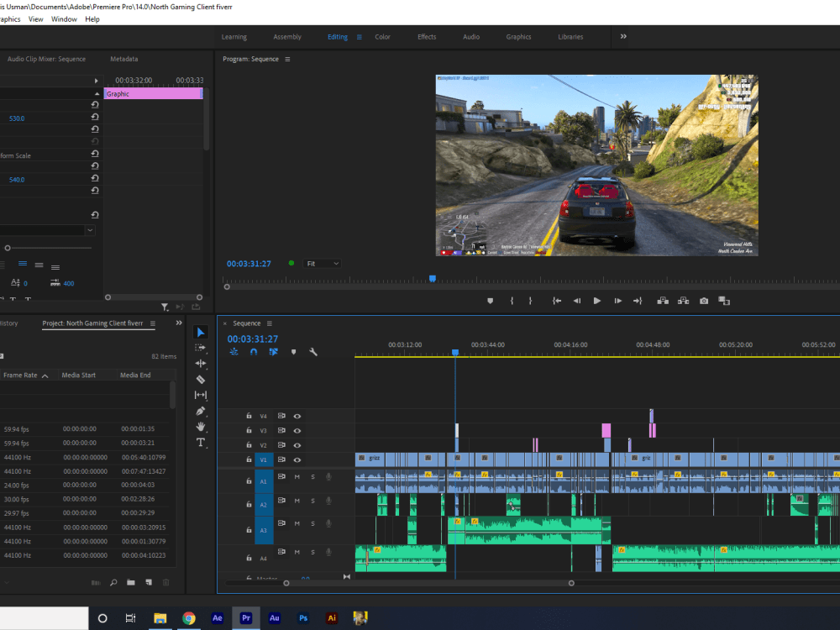Mute track A1
This screenshot has width=840, height=630.
[x=297, y=477]
